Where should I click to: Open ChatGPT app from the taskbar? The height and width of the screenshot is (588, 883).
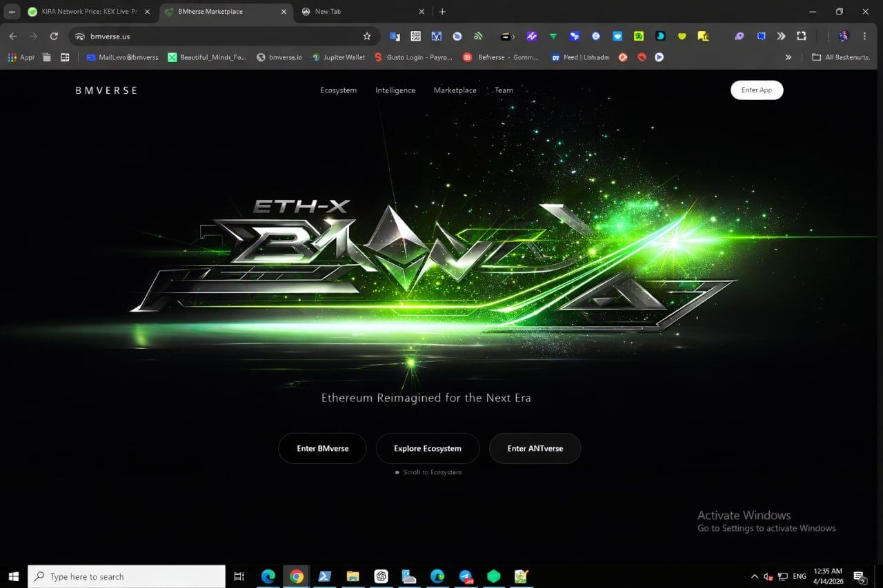click(381, 576)
